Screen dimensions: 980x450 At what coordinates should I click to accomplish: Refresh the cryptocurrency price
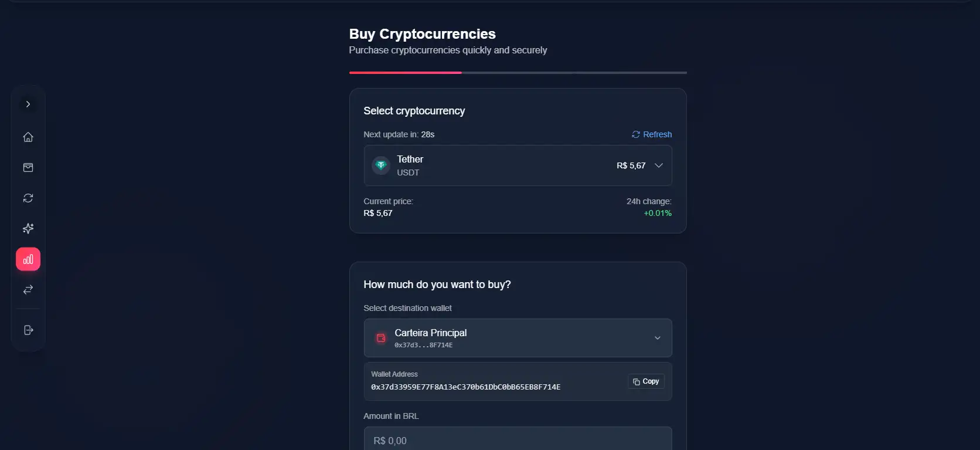point(652,134)
